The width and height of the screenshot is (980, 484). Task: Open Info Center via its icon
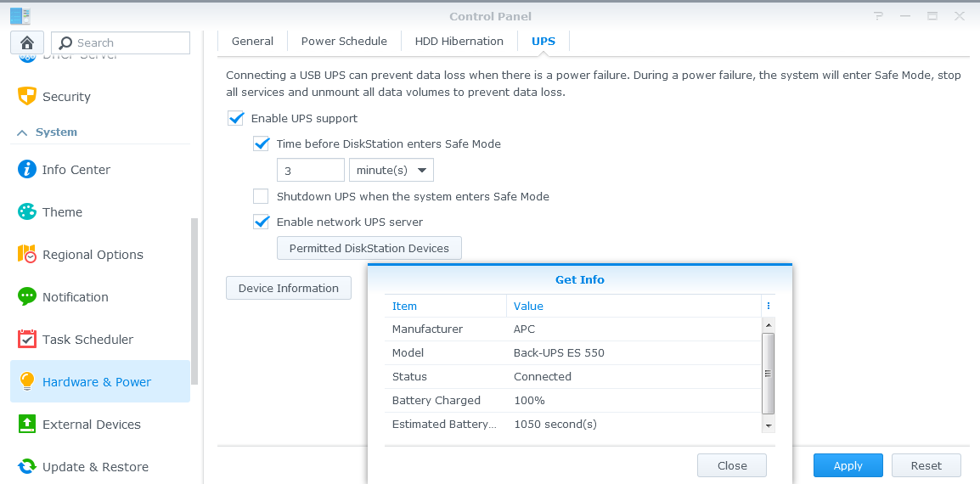27,169
